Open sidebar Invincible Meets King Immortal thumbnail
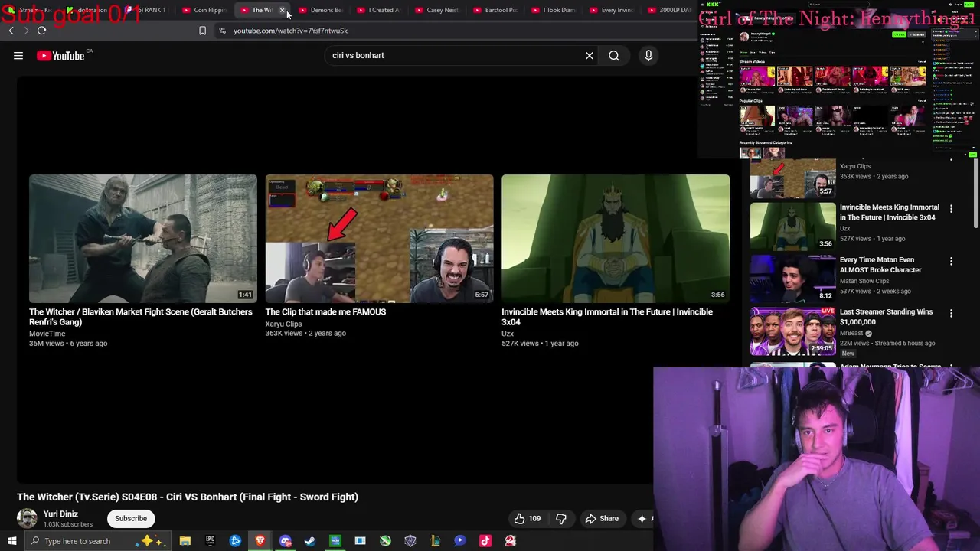This screenshot has width=980, height=551. pos(792,227)
